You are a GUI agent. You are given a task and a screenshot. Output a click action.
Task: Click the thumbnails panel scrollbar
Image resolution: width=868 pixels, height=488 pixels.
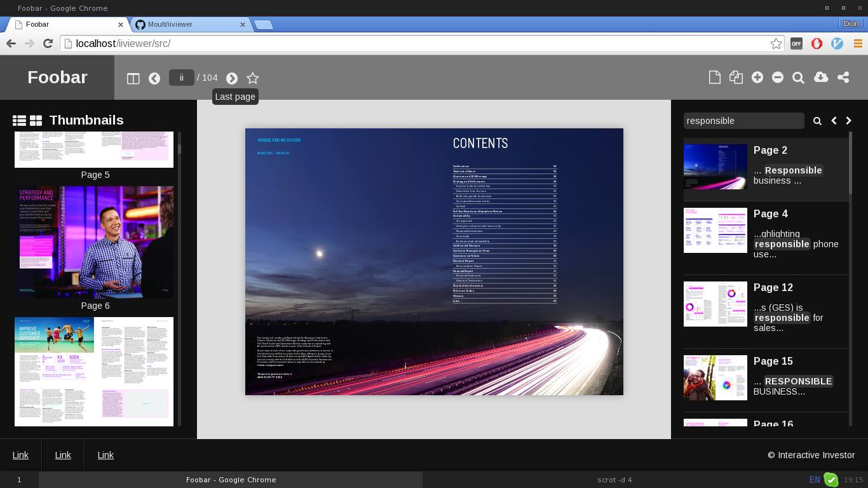coord(180,279)
